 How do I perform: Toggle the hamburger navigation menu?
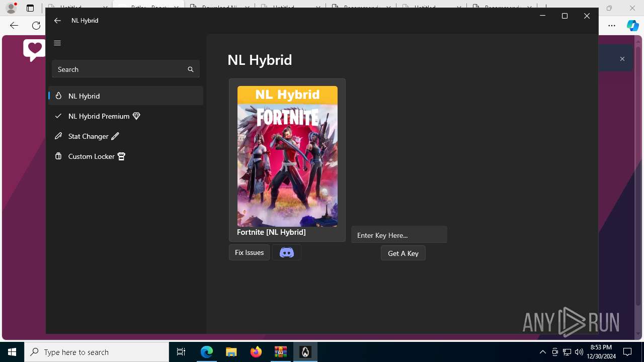tap(57, 43)
